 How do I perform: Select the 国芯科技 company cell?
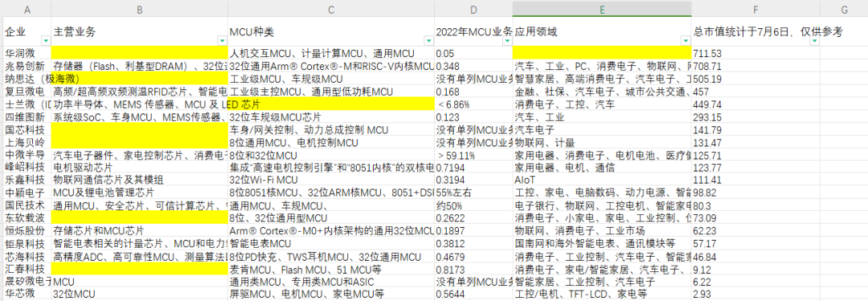[x=27, y=130]
